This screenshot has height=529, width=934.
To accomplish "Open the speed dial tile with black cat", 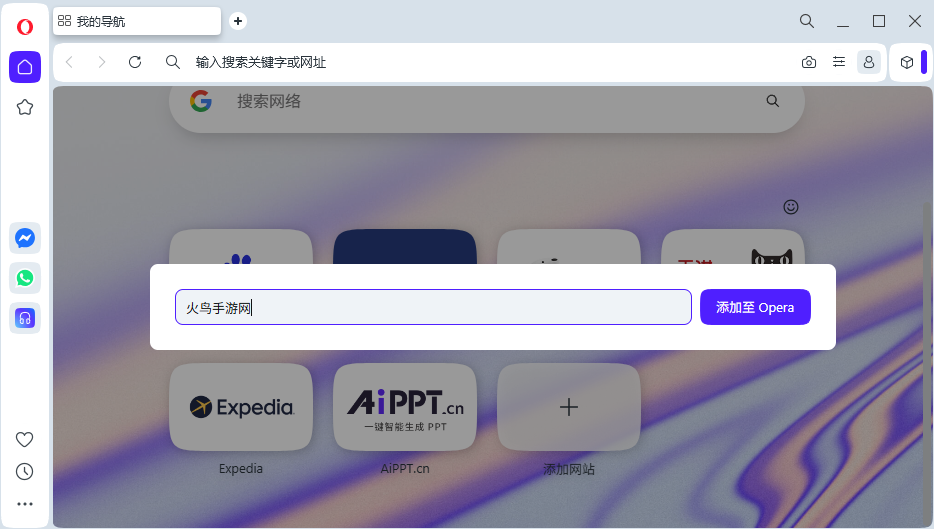I will pyautogui.click(x=733, y=247).
